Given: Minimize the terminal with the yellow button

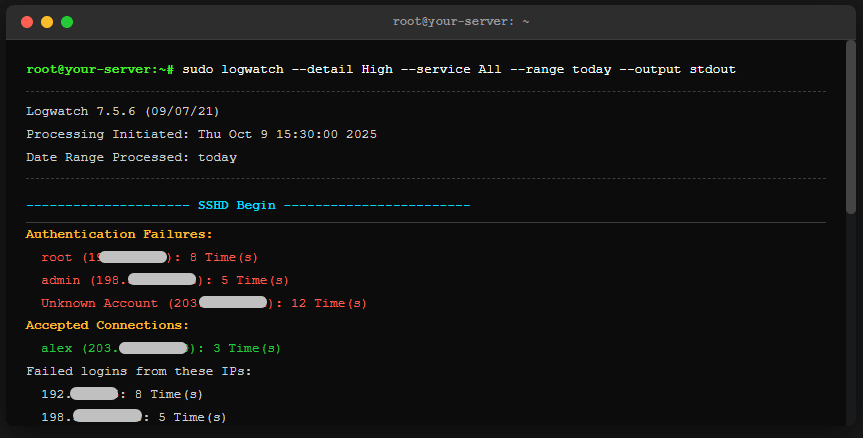Looking at the screenshot, I should point(47,21).
